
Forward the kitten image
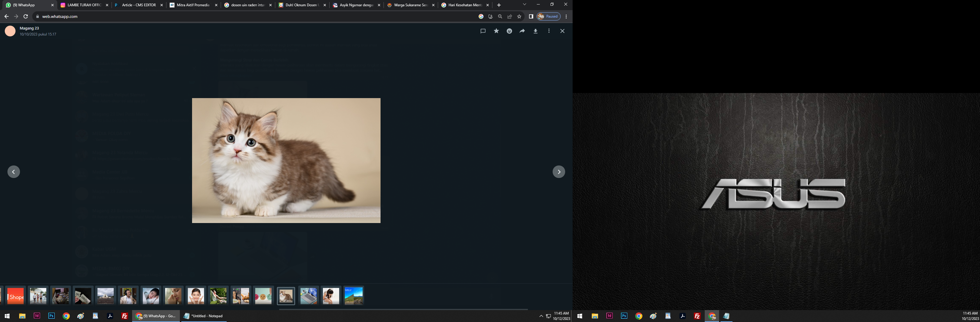[x=522, y=31]
